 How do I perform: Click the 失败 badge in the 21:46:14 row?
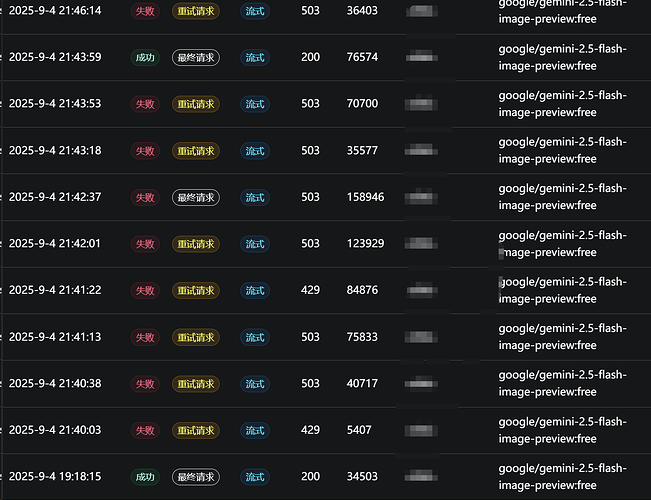point(145,11)
